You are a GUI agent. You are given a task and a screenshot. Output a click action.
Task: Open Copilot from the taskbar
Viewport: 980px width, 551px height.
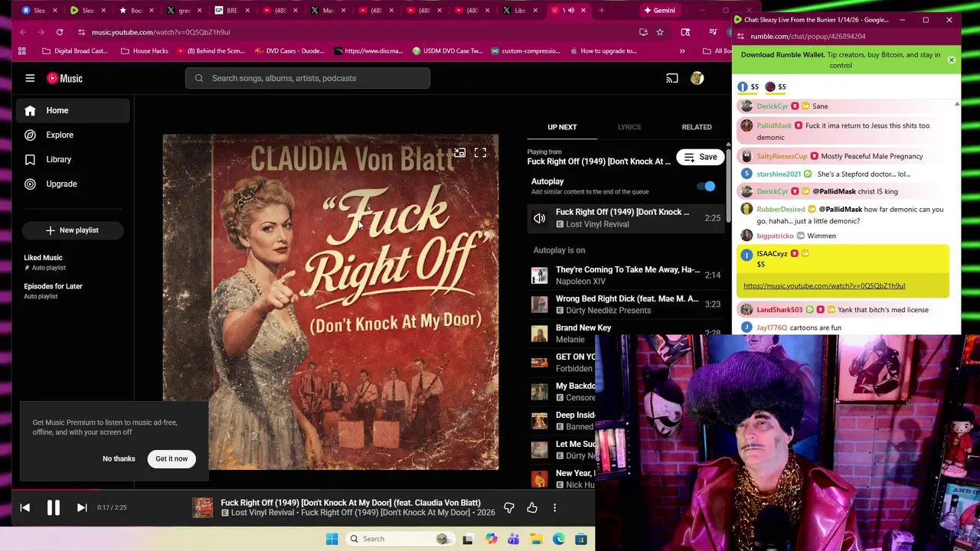(491, 539)
